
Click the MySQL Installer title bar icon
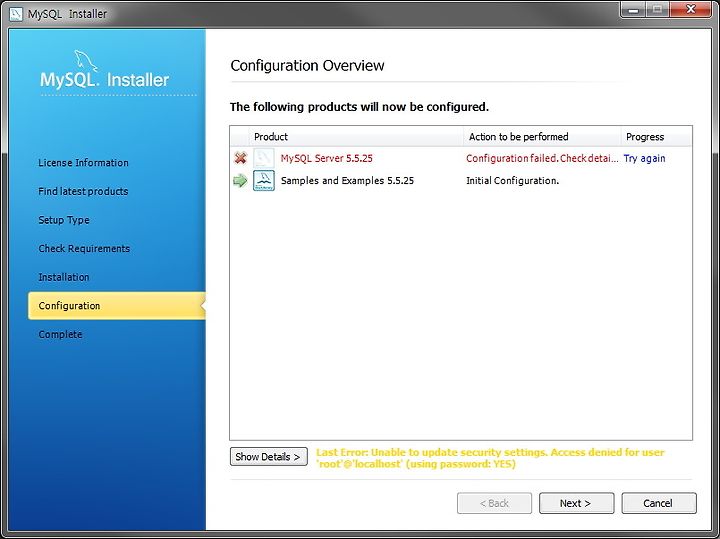16,14
